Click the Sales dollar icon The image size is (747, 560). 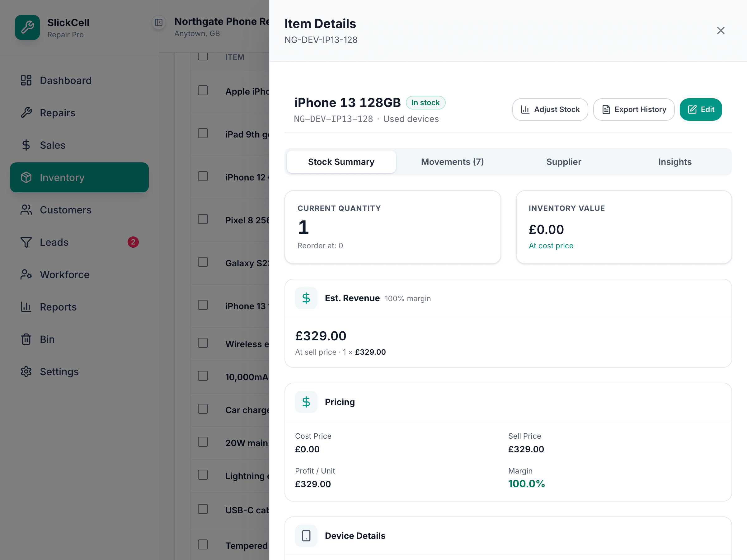tap(26, 145)
